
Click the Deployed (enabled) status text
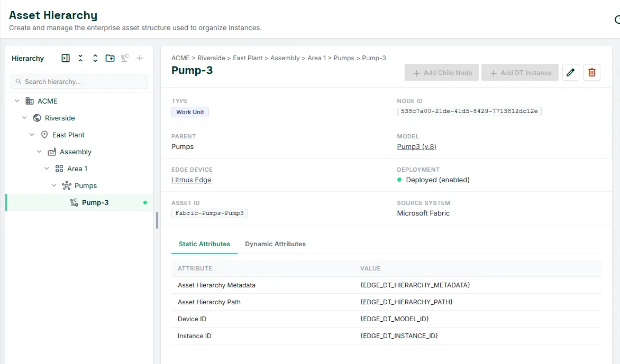(437, 180)
